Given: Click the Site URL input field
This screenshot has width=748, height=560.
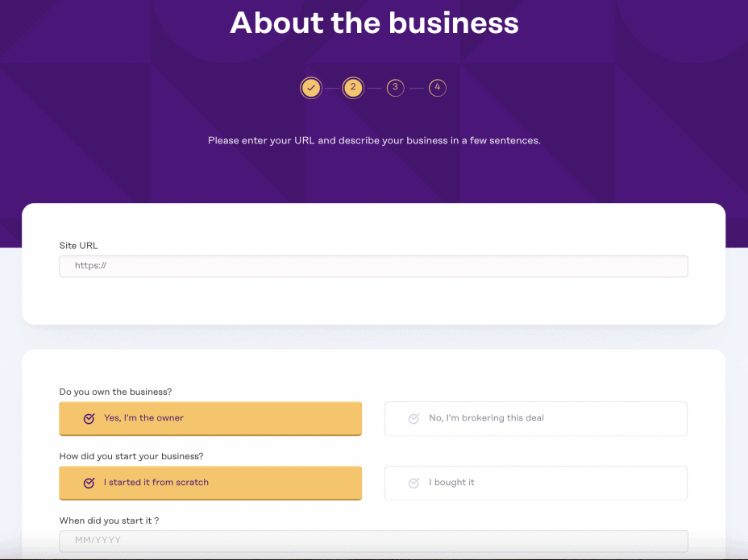Looking at the screenshot, I should [x=373, y=266].
